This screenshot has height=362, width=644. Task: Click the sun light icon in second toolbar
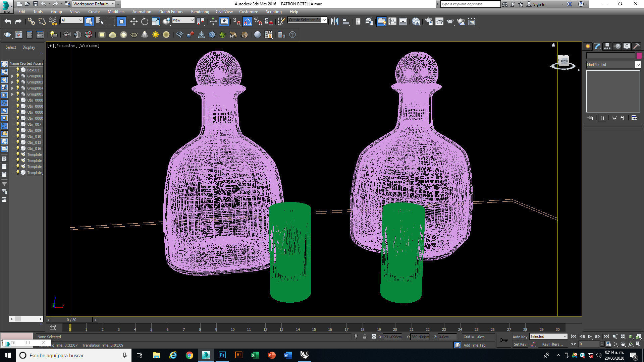(x=156, y=35)
